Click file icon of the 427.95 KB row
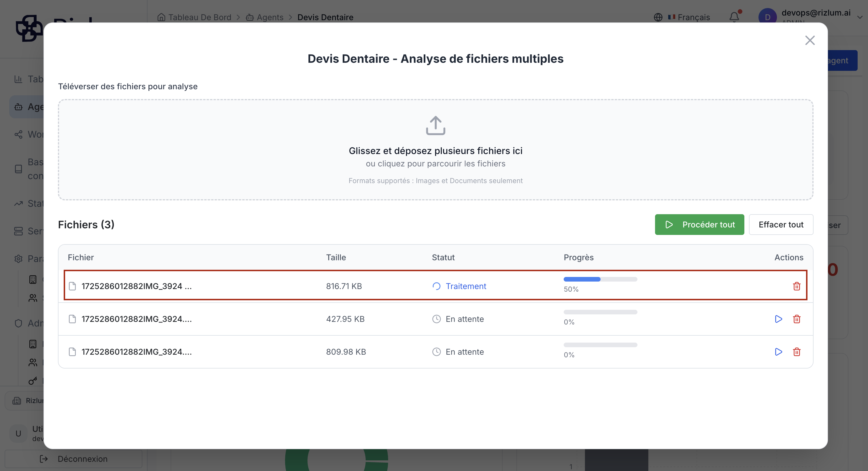 click(72, 319)
